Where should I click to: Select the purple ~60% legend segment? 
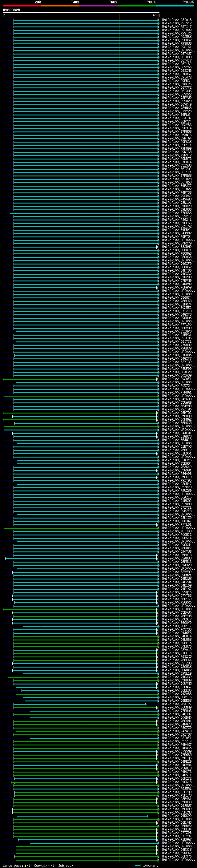pyautogui.click(x=98, y=6)
